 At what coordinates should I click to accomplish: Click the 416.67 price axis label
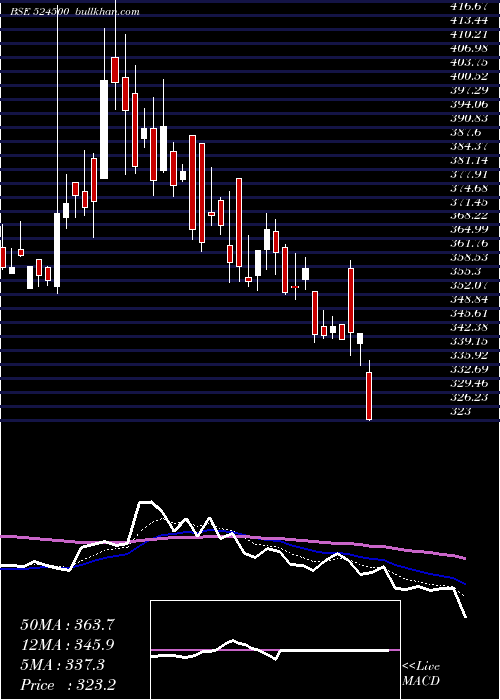pyautogui.click(x=470, y=6)
